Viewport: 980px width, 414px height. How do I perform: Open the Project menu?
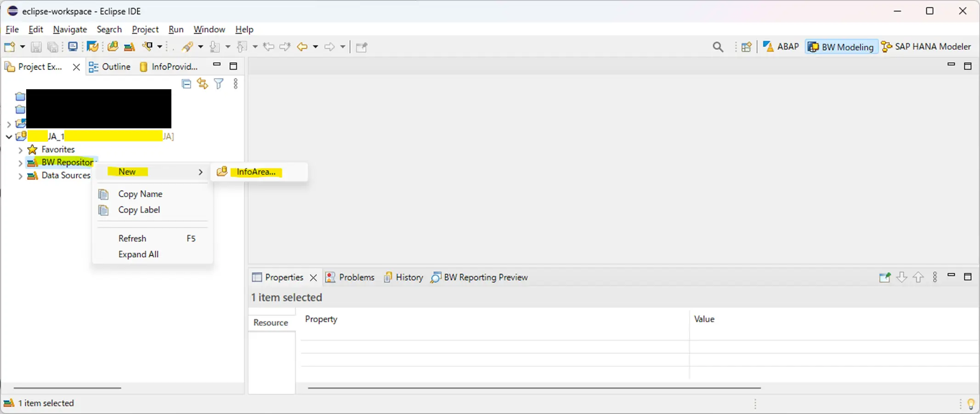coord(145,29)
